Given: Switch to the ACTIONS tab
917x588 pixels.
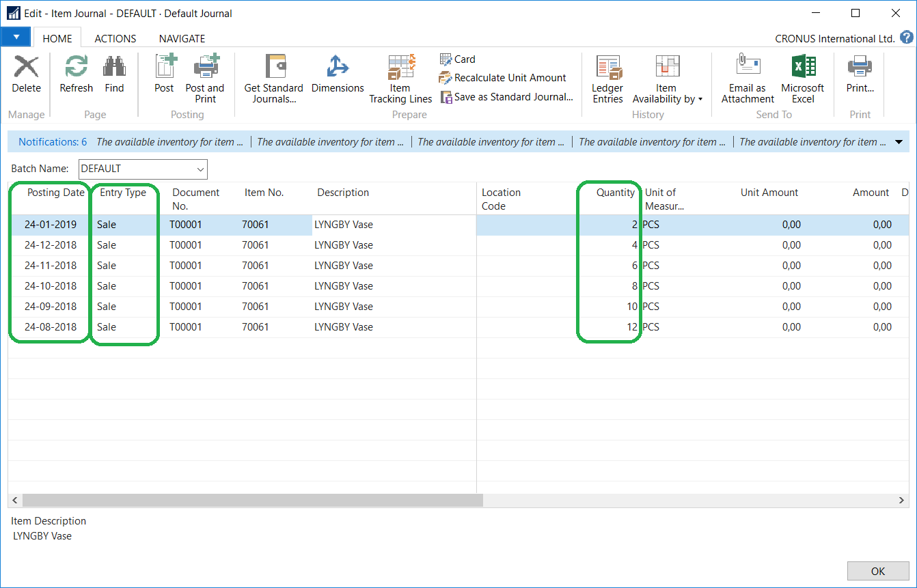Looking at the screenshot, I should click(x=115, y=39).
